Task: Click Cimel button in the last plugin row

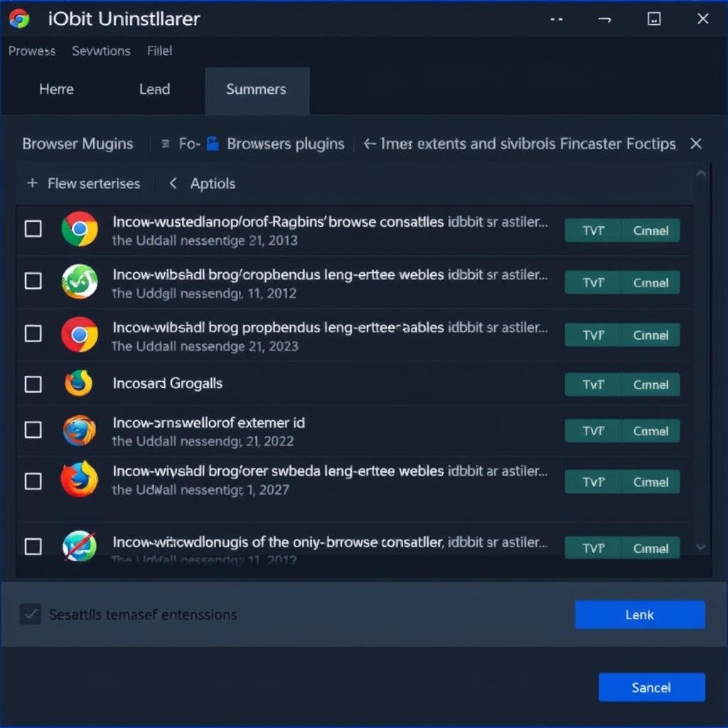Action: coord(651,548)
